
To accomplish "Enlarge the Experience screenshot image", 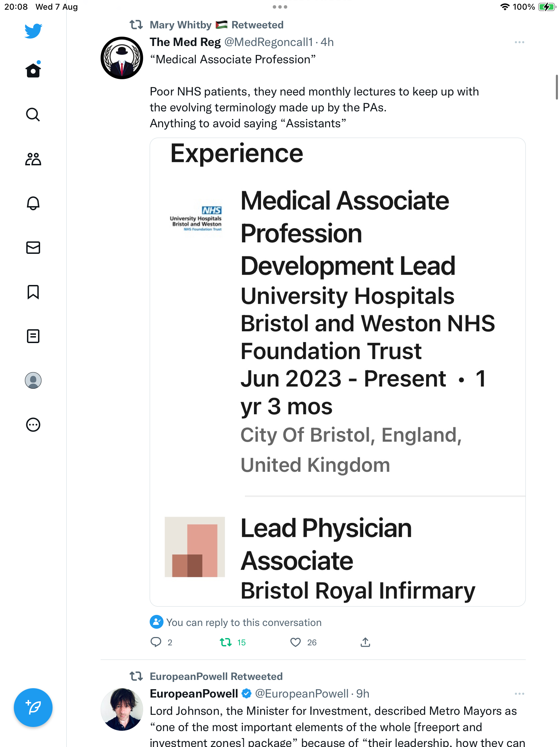I will coord(338,372).
